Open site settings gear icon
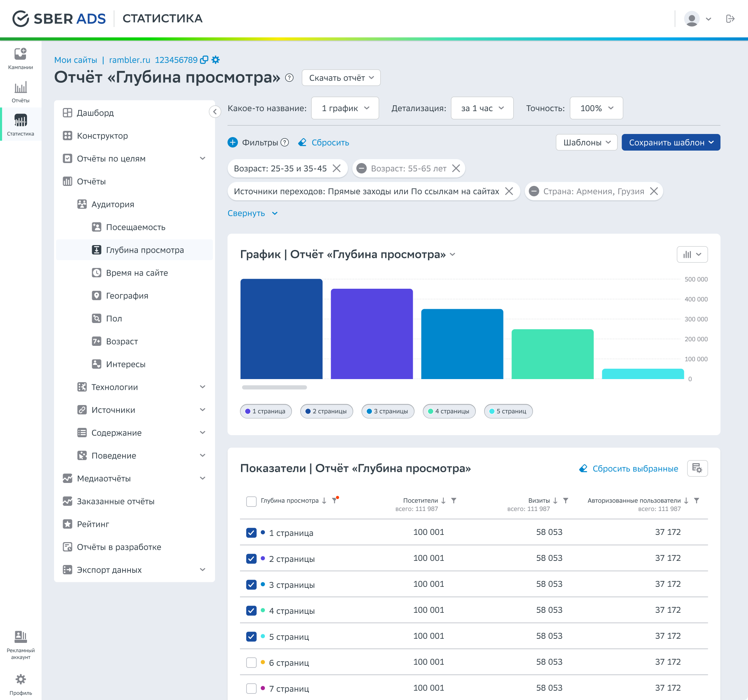This screenshot has height=700, width=748. coord(216,60)
